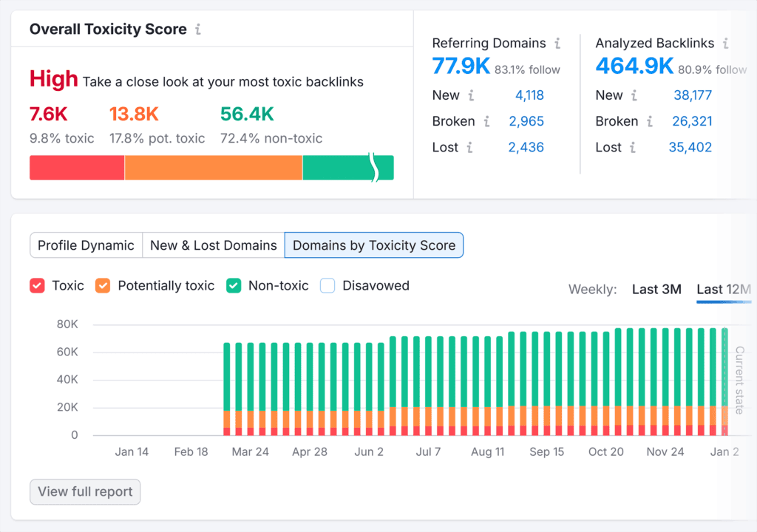Uncheck the Toxic legend checkbox

pos(37,286)
